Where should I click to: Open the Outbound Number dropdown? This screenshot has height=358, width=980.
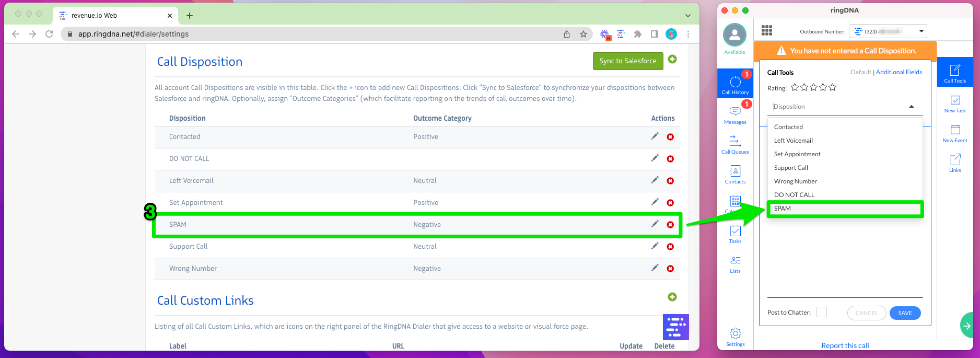pyautogui.click(x=888, y=31)
